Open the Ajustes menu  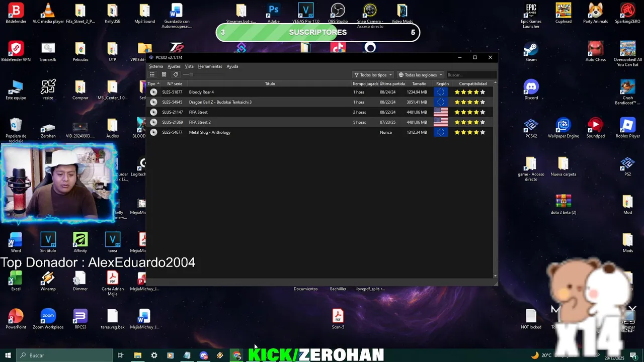pyautogui.click(x=174, y=66)
